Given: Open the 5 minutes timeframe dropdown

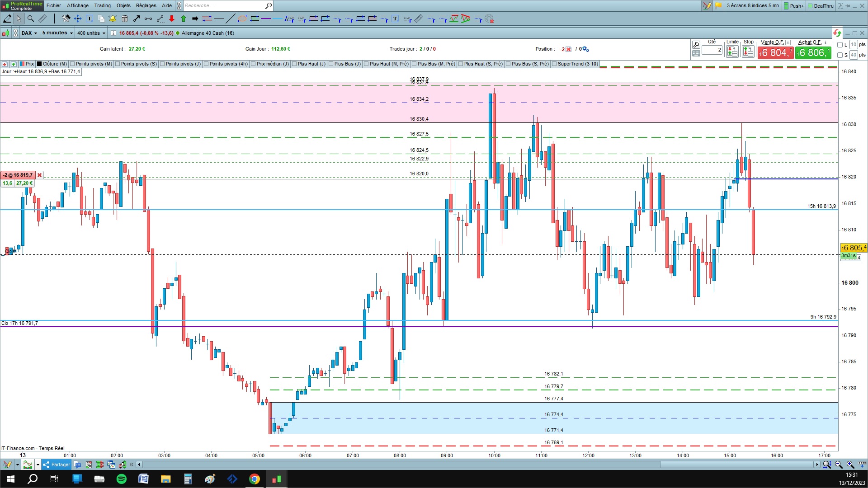Looking at the screenshot, I should pos(57,33).
